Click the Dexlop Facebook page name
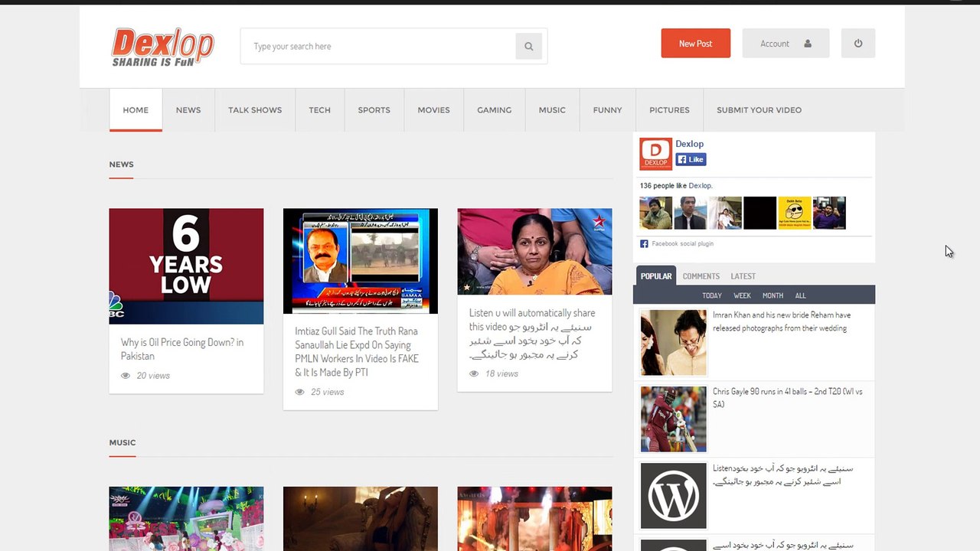This screenshot has width=980, height=551. [690, 144]
